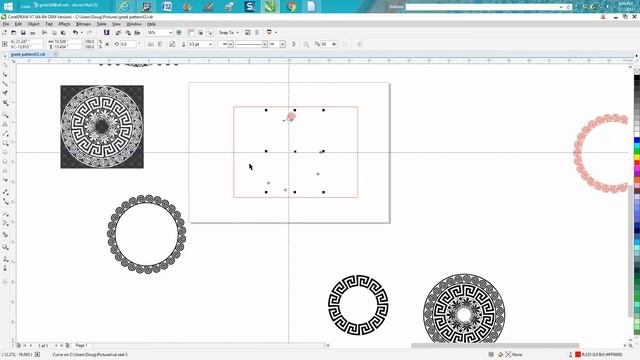Open Internet Explorer from the taskbar
640x360 pixels.
click(x=124, y=6)
